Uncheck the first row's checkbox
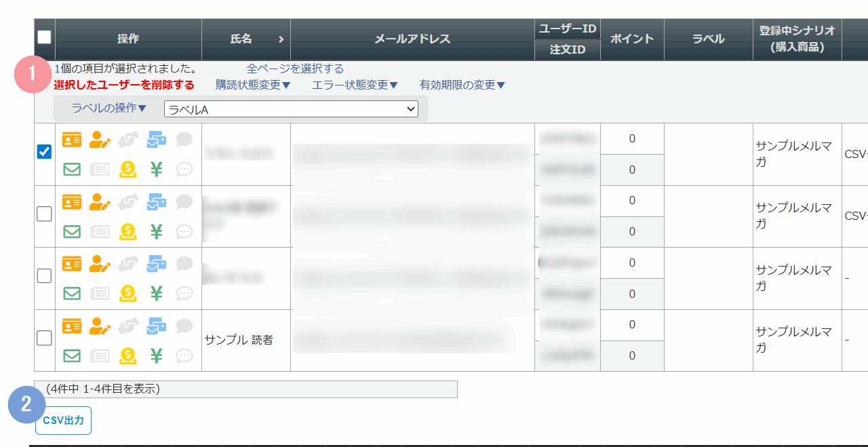 tap(44, 152)
